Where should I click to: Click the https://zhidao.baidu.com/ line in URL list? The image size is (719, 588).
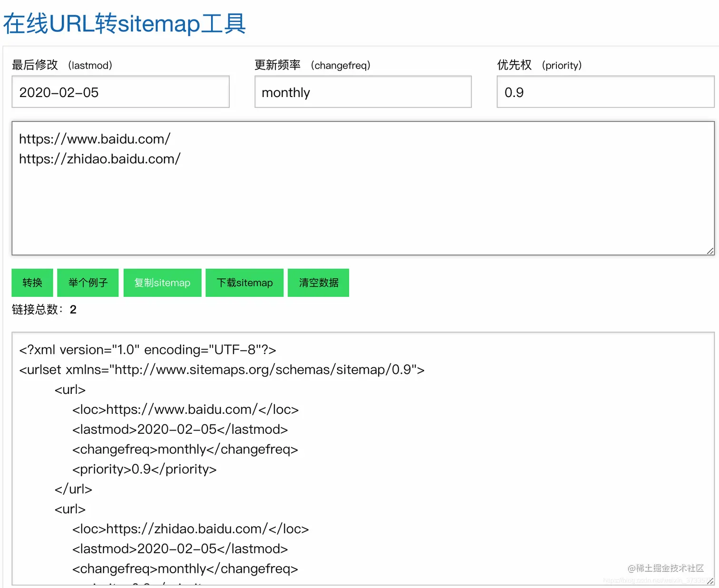tap(100, 159)
